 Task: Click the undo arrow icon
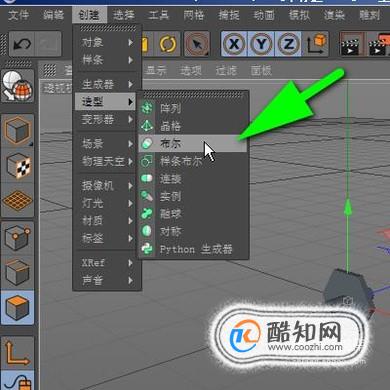pyautogui.click(x=22, y=44)
